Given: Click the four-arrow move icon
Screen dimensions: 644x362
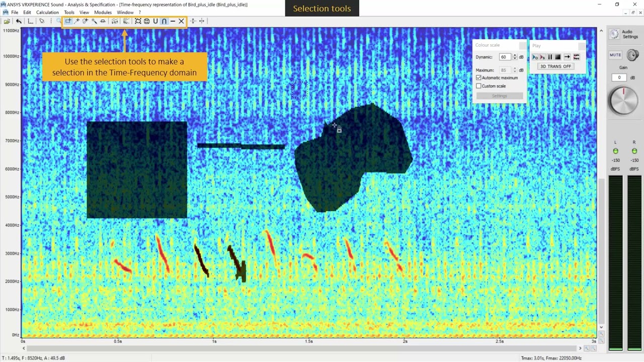Looking at the screenshot, I should 193,21.
